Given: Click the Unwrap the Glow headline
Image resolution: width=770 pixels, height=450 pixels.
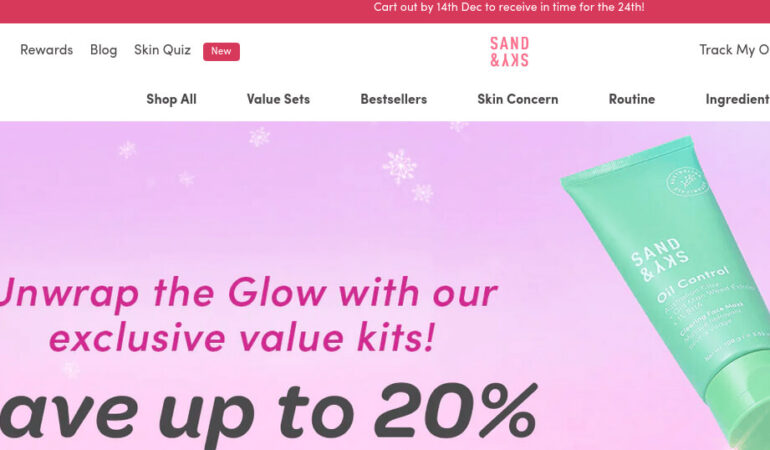Looking at the screenshot, I should point(247,314).
